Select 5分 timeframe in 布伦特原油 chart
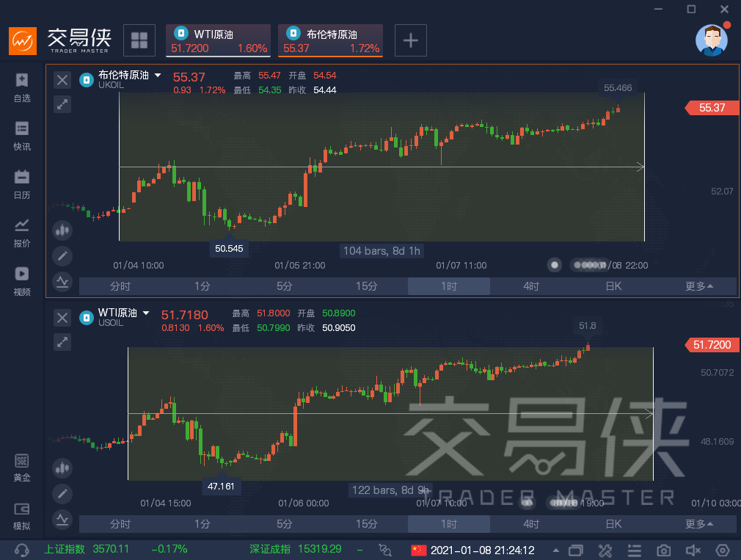The width and height of the screenshot is (741, 560). click(x=285, y=286)
